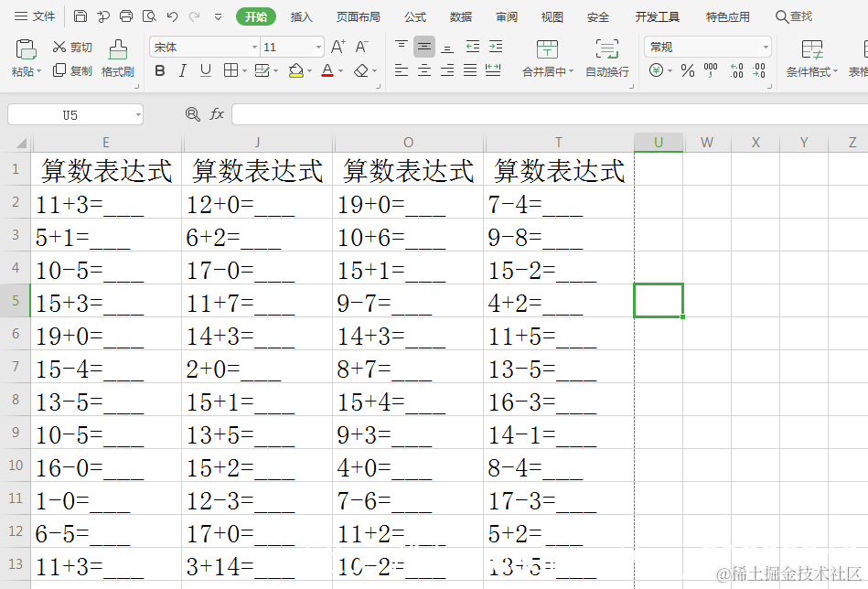Toggle Italic formatting
This screenshot has width=868, height=589.
click(182, 70)
